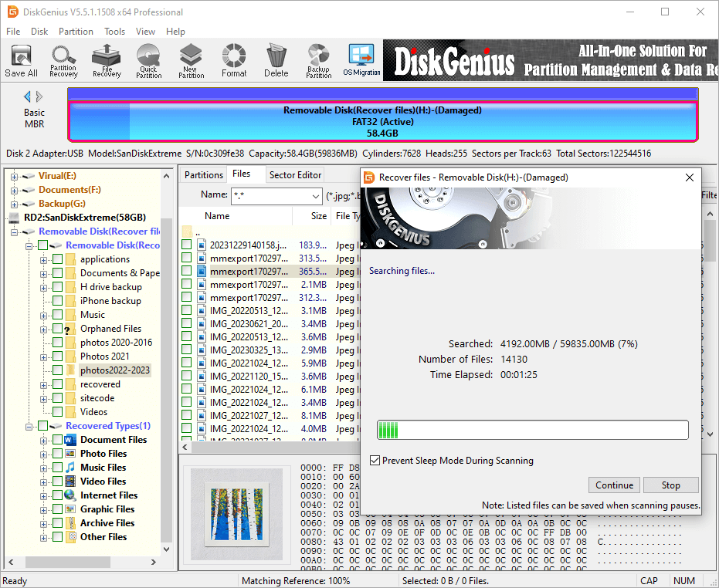Select the Music Files note icon

point(70,468)
